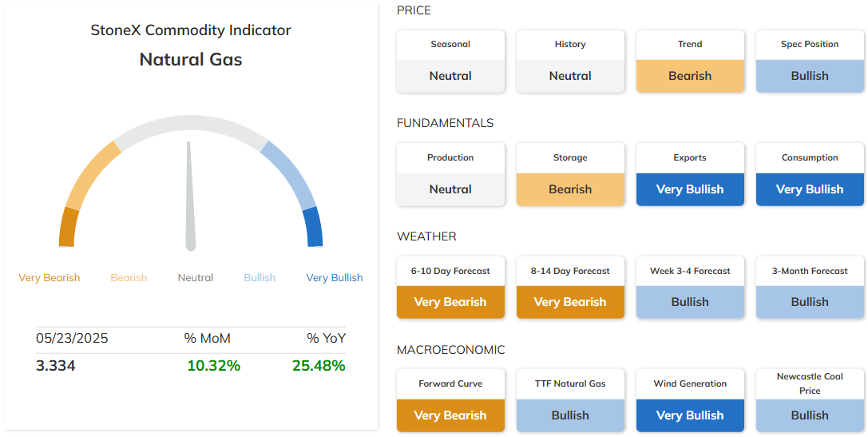Click the price value 3.334
This screenshot has height=437, width=868.
pyautogui.click(x=56, y=366)
